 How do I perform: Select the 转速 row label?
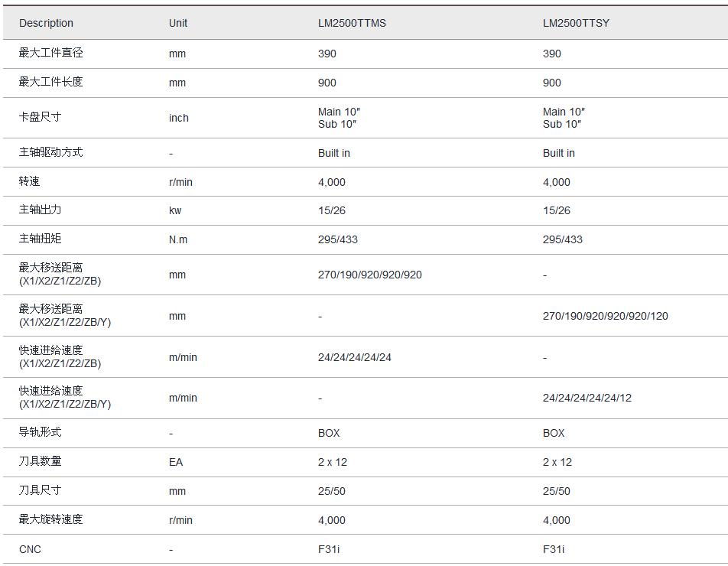[29, 181]
